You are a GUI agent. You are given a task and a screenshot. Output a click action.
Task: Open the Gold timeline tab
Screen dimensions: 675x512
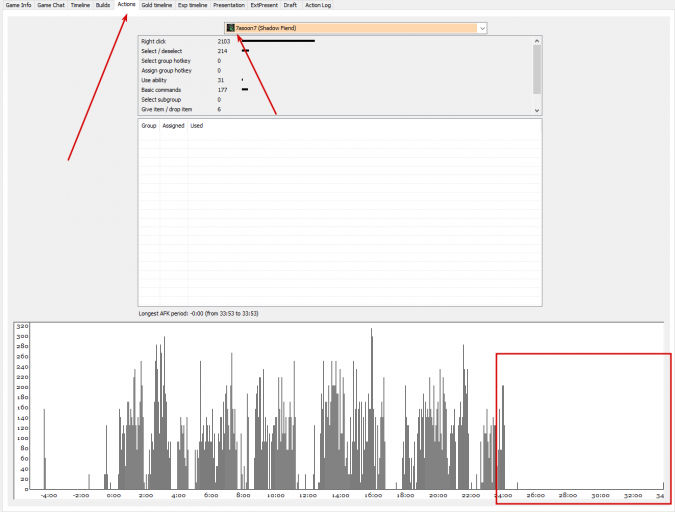coord(157,5)
